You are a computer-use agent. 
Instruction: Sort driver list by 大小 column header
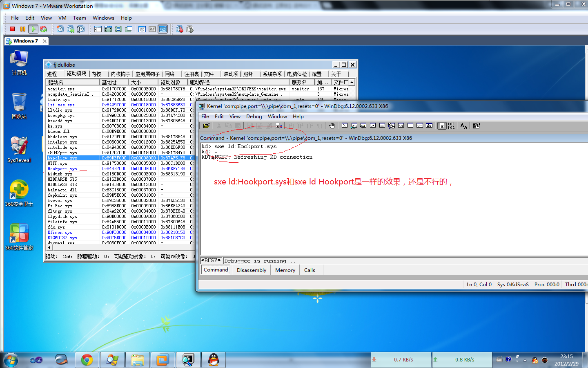pyautogui.click(x=144, y=82)
